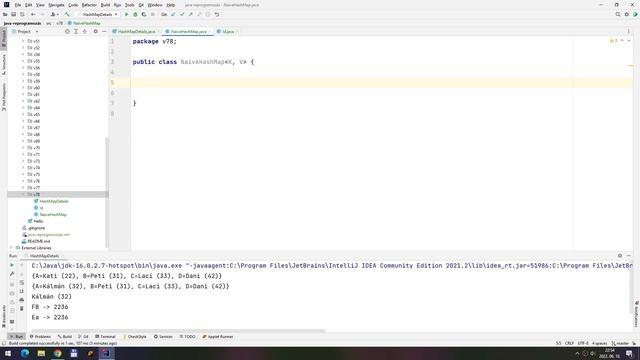Click the Build project hammer icon
The width and height of the screenshot is (640, 360).
[x=67, y=14]
